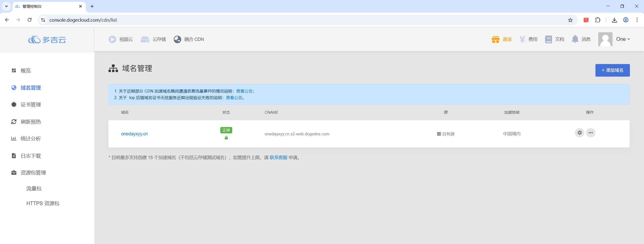644x244 pixels.
Task: Click the 添加域名 button
Action: click(x=612, y=70)
